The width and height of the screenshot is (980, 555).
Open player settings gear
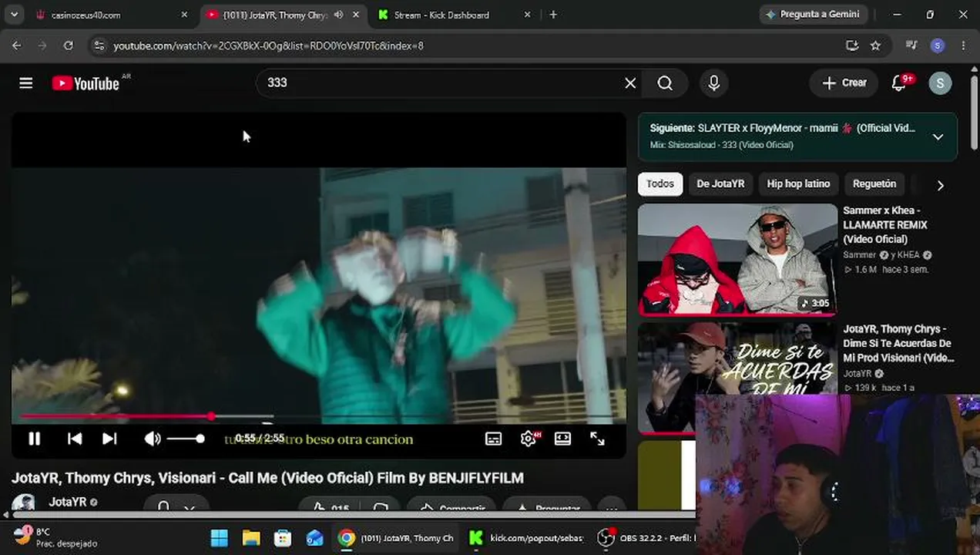[x=529, y=439]
